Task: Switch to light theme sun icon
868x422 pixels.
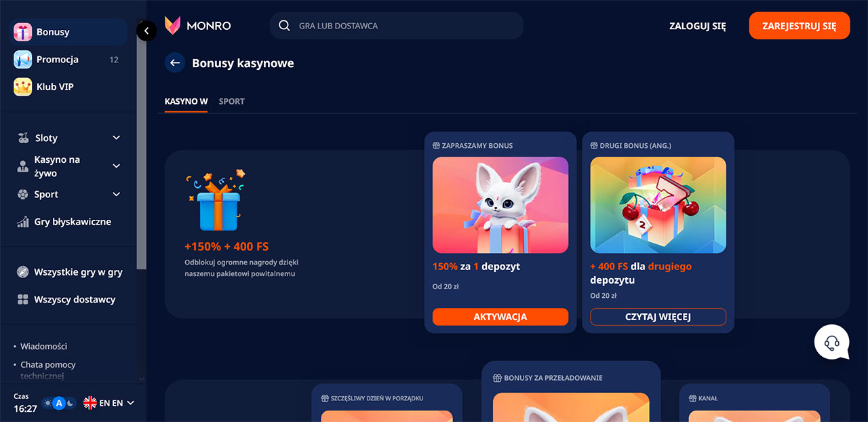Action: [x=47, y=403]
